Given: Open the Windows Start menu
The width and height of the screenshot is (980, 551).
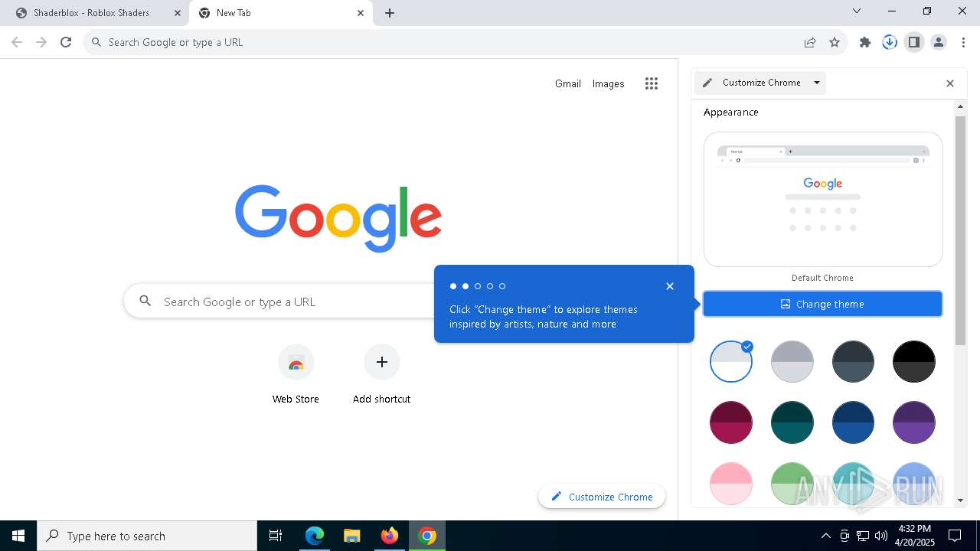Looking at the screenshot, I should coord(18,536).
